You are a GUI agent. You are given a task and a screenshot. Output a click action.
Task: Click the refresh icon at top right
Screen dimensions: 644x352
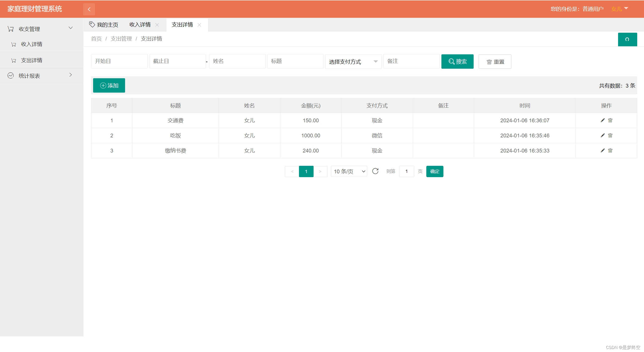pyautogui.click(x=627, y=39)
